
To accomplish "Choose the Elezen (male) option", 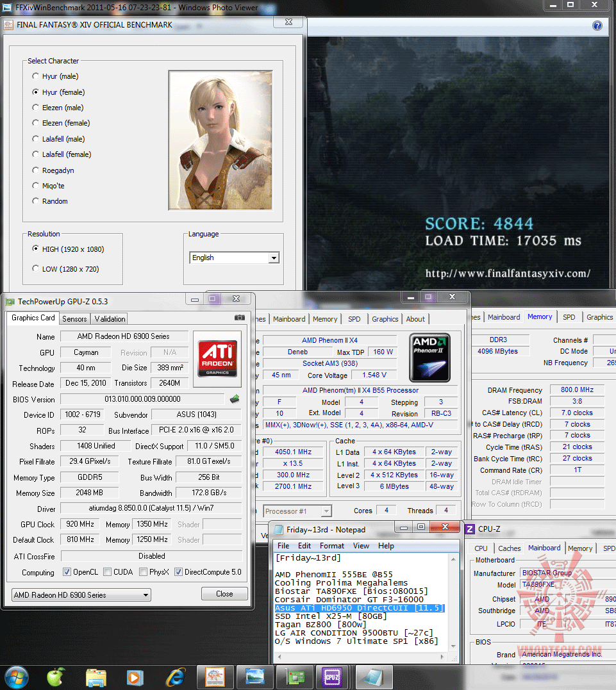I will point(58,108).
